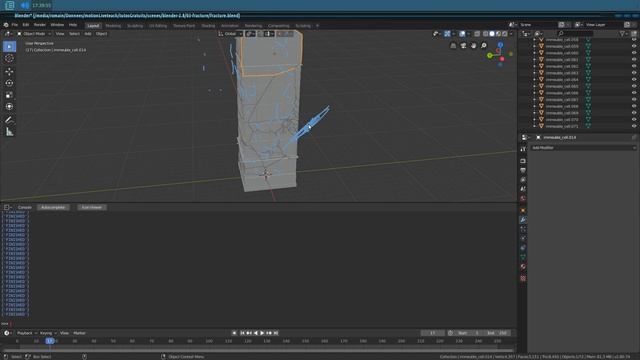
Task: Open the File menu
Action: 15,25
